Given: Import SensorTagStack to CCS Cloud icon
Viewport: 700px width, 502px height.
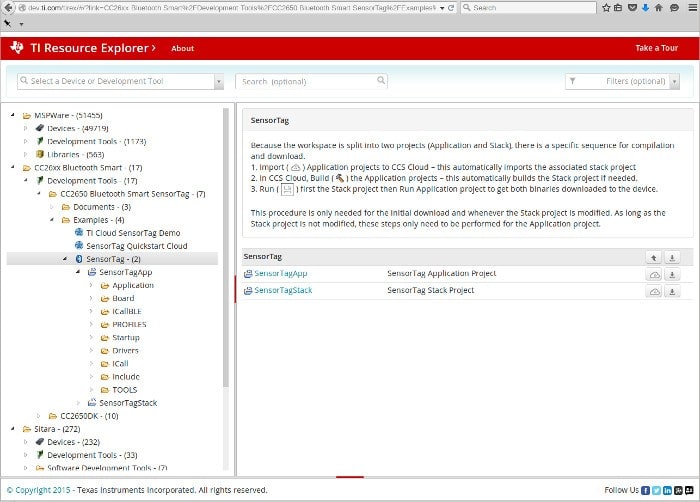Looking at the screenshot, I should [x=654, y=292].
